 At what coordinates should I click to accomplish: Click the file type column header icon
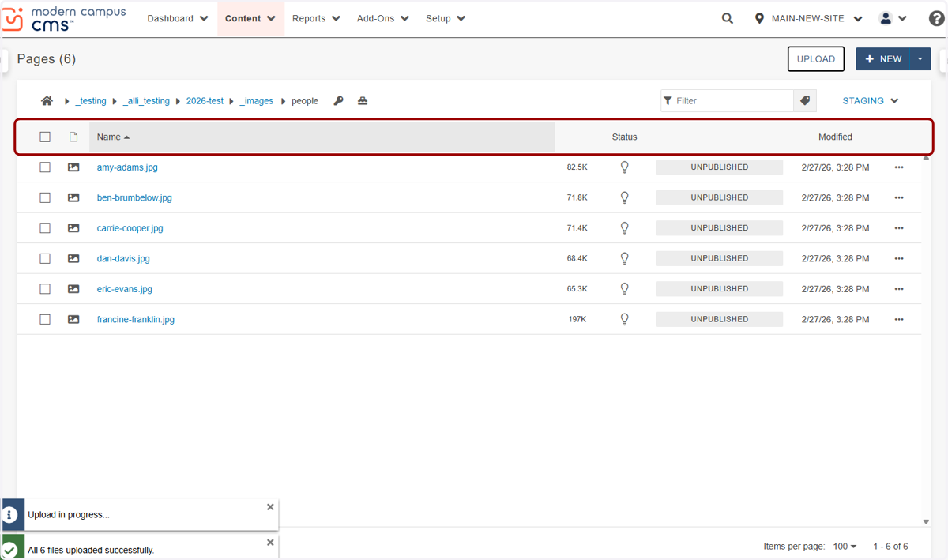(73, 137)
